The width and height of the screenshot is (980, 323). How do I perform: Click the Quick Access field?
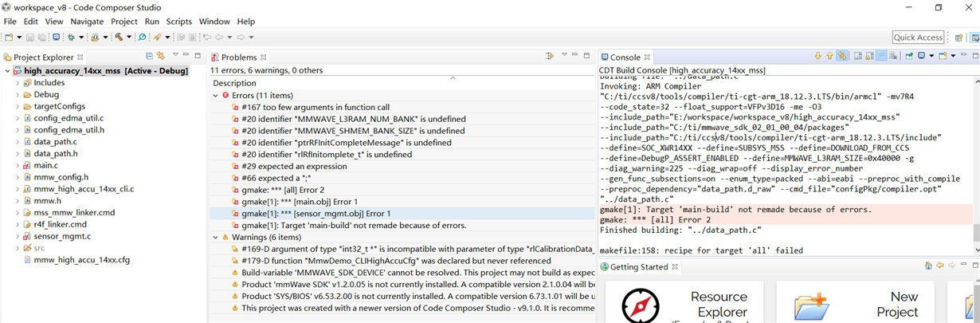(x=918, y=37)
